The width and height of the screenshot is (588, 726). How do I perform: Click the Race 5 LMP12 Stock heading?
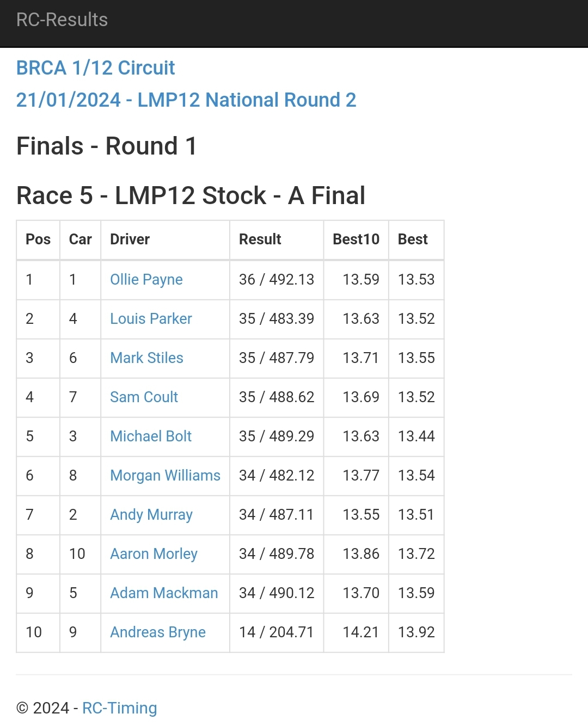[191, 196]
